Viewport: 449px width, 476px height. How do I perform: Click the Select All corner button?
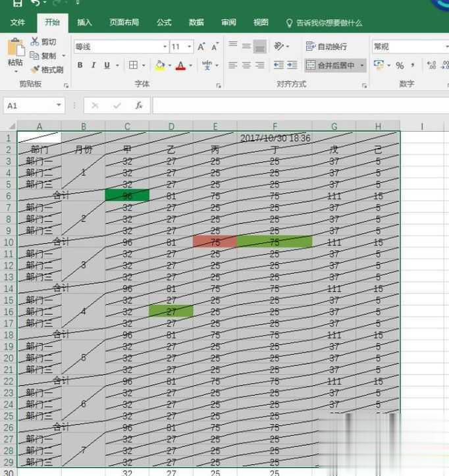point(11,126)
